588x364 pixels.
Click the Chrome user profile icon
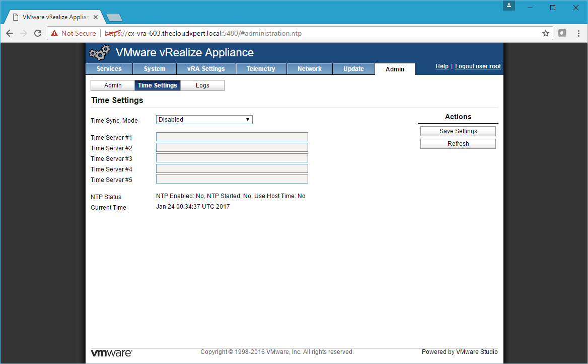[509, 6]
